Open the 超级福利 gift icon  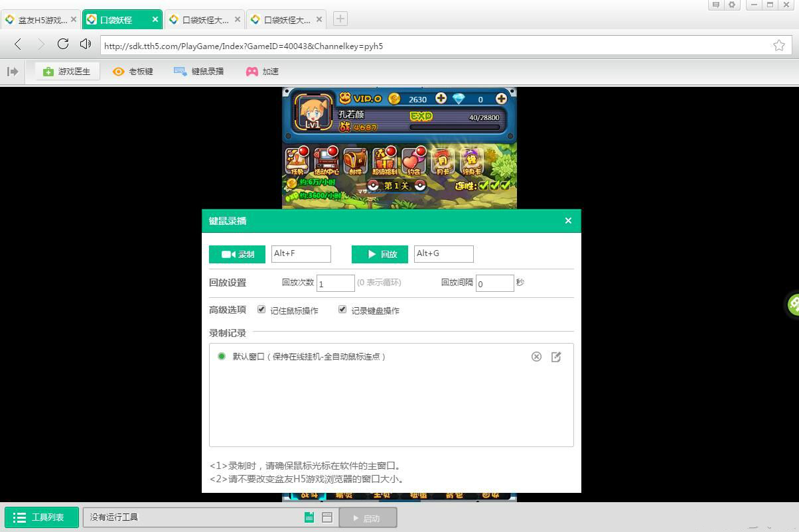[384, 161]
